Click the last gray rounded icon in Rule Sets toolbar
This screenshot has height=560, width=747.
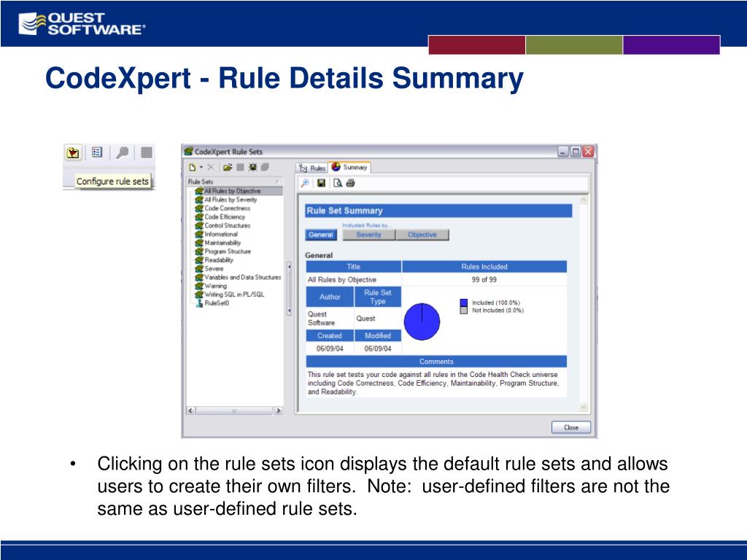265,167
